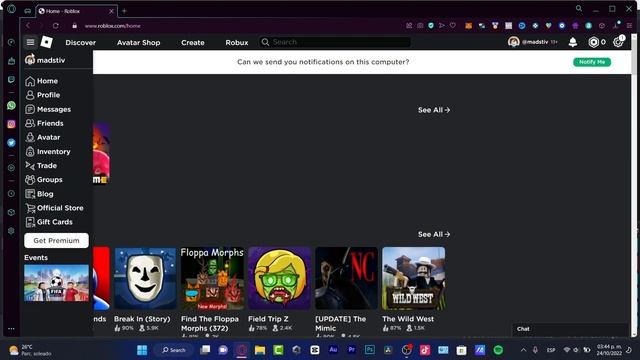Open Create in top navigation

coord(193,42)
